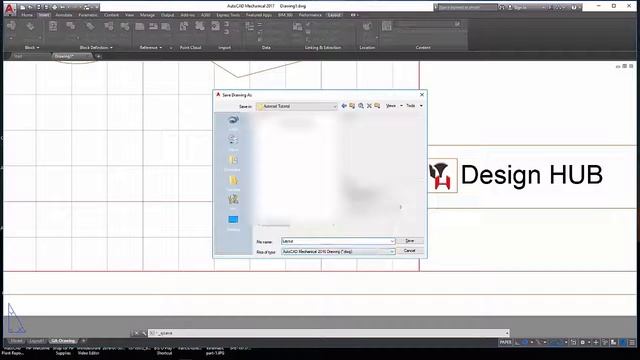Click the Back arrow icon in dialog

coord(344,106)
